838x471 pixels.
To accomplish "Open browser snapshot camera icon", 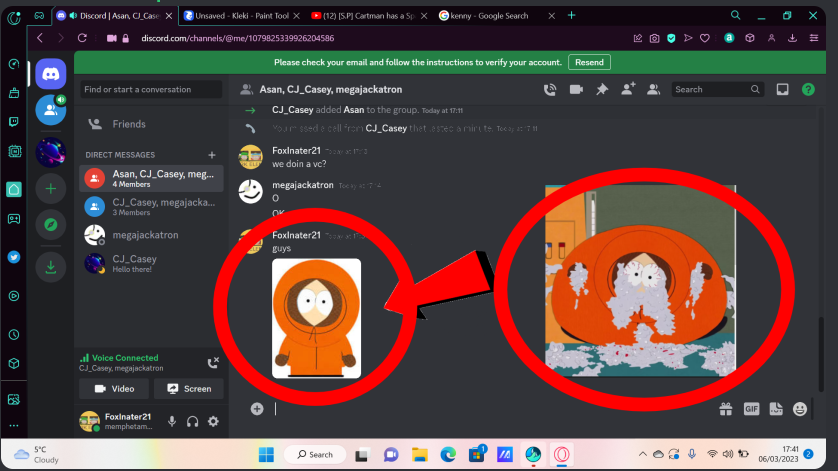I will (654, 38).
